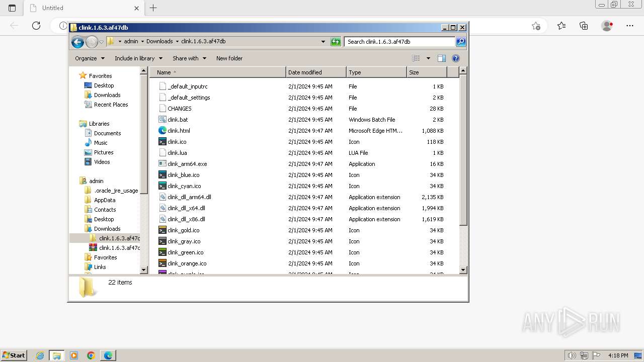Select the Links folder in tree
This screenshot has width=644, height=362.
95,267
